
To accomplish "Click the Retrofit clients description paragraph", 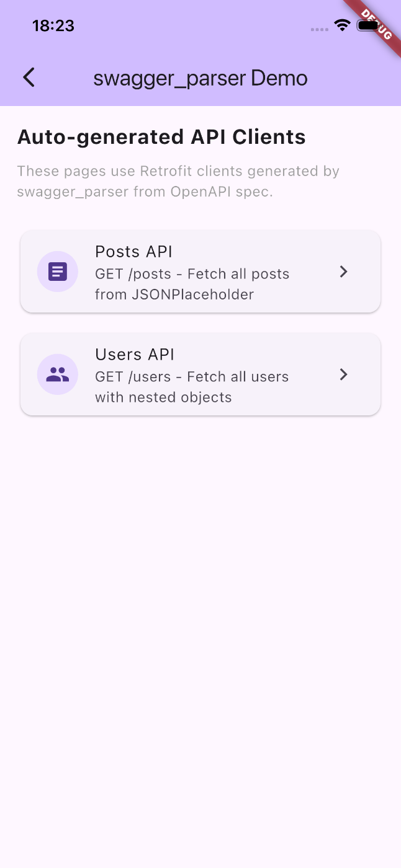I will tap(178, 181).
